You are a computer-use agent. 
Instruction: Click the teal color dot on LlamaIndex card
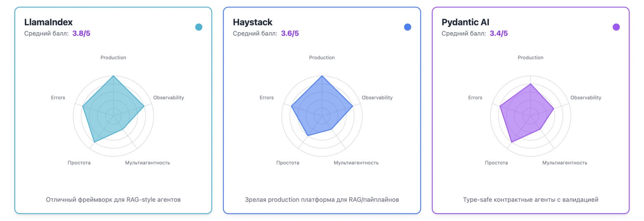point(199,27)
